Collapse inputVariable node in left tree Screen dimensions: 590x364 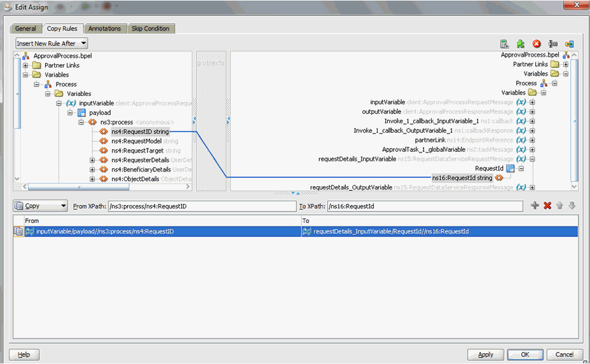[x=58, y=103]
